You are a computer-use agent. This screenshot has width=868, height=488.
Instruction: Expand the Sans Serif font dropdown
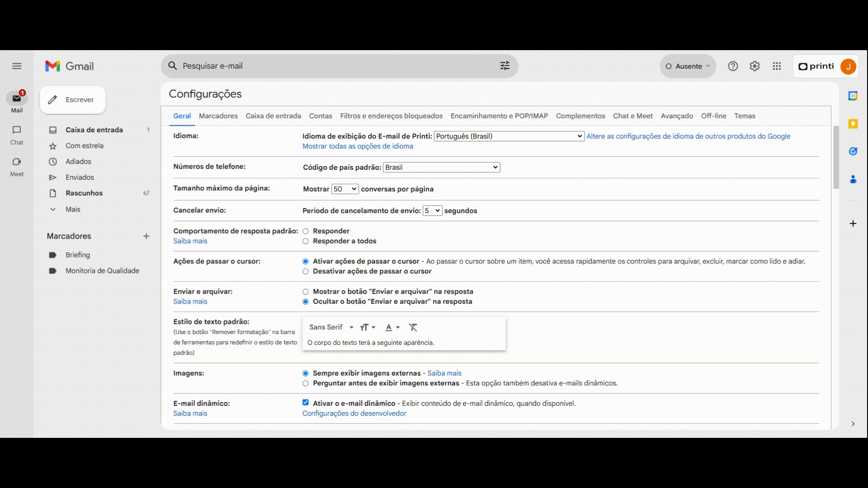pyautogui.click(x=331, y=327)
